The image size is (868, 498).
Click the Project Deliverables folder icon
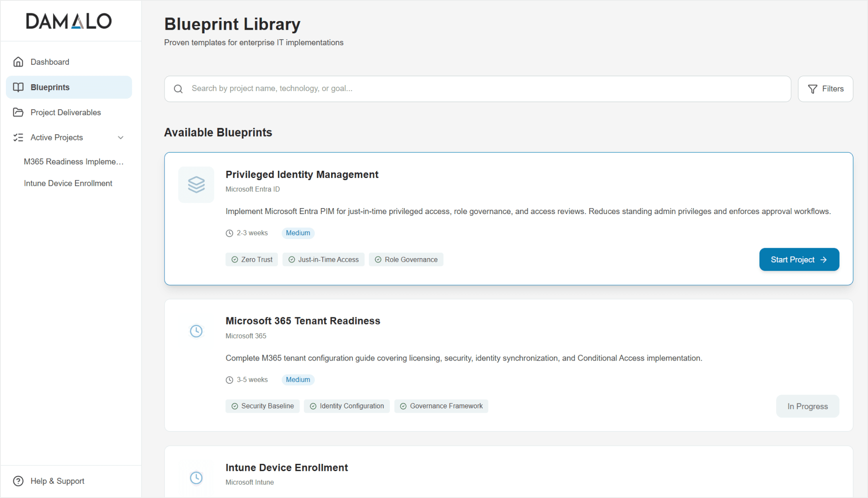tap(18, 112)
